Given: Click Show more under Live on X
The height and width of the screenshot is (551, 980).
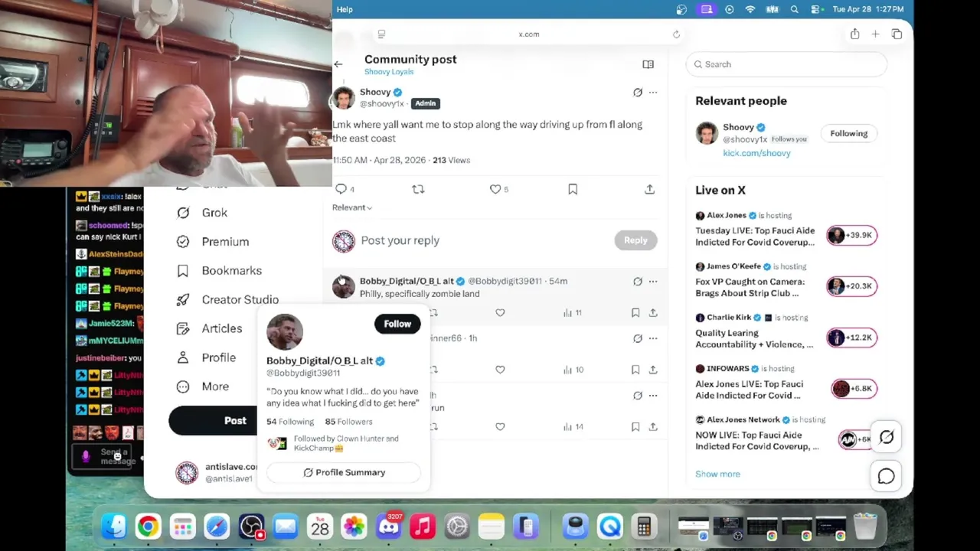Looking at the screenshot, I should tap(717, 474).
